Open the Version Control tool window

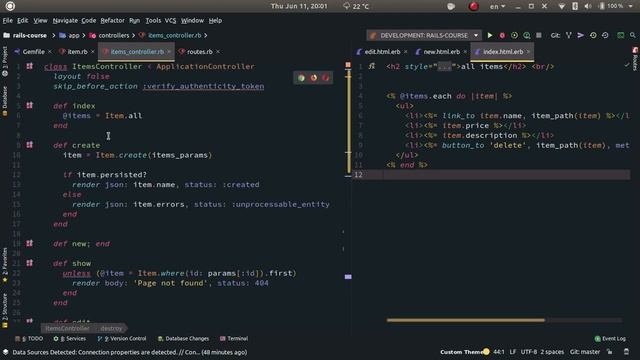point(122,338)
